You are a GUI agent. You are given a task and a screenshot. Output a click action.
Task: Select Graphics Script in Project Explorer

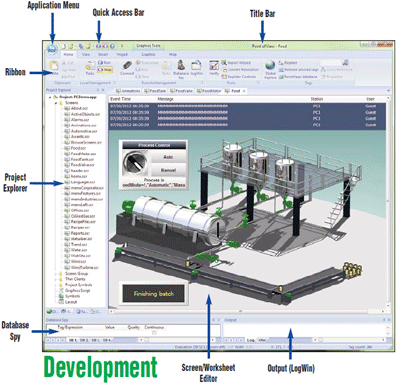[74, 291]
